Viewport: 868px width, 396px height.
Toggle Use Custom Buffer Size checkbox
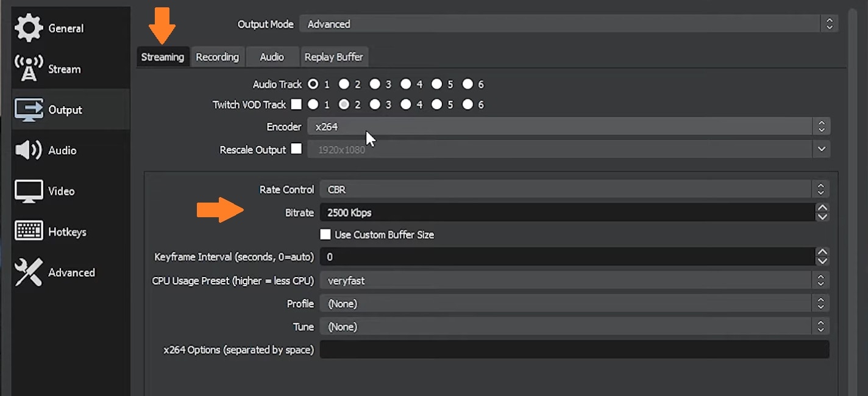[325, 234]
